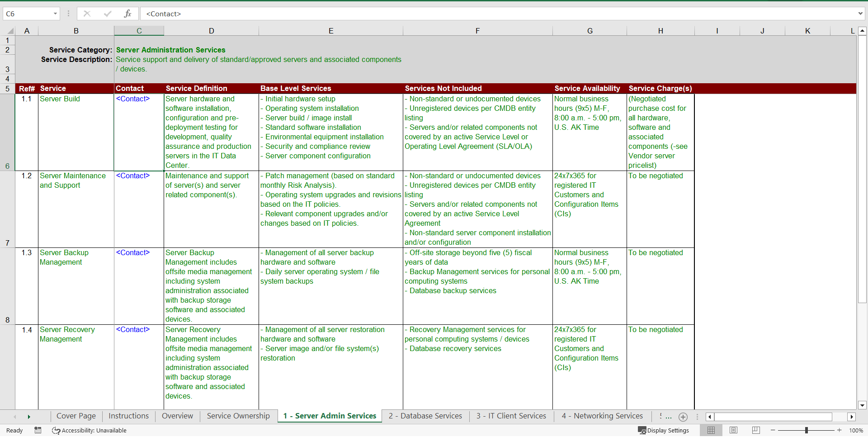Select the 'Server Build' service cell
Screen dimensions: 868x437
pyautogui.click(x=76, y=132)
